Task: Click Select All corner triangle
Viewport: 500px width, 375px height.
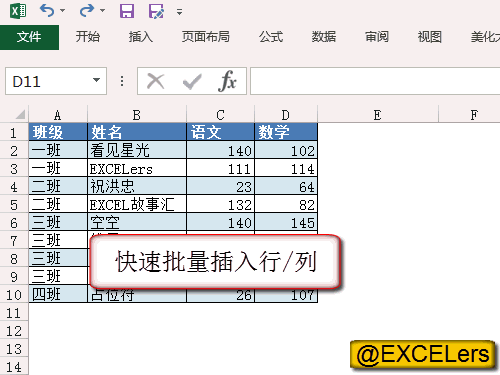Action: click(x=20, y=115)
